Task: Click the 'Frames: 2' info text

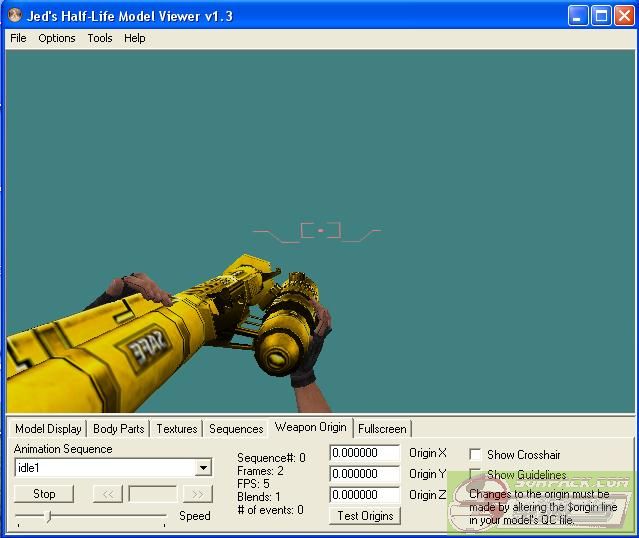Action: click(x=260, y=471)
